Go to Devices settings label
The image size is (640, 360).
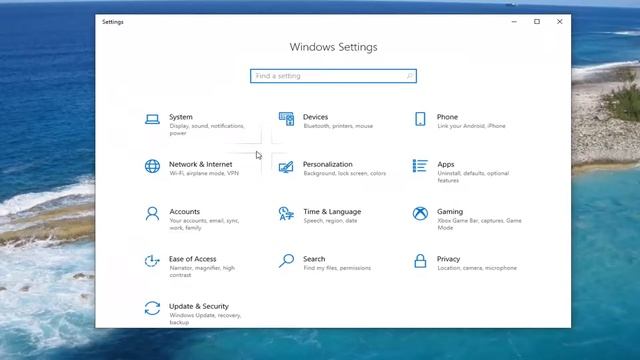pyautogui.click(x=316, y=117)
